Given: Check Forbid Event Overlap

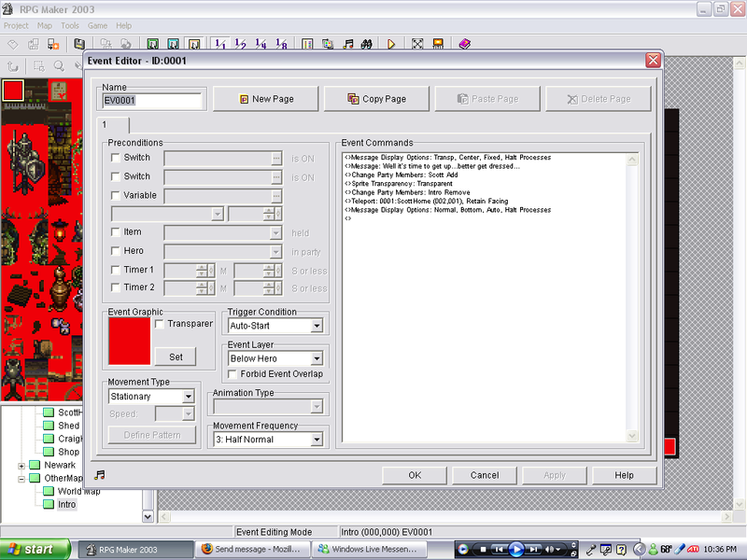Looking at the screenshot, I should coord(233,374).
